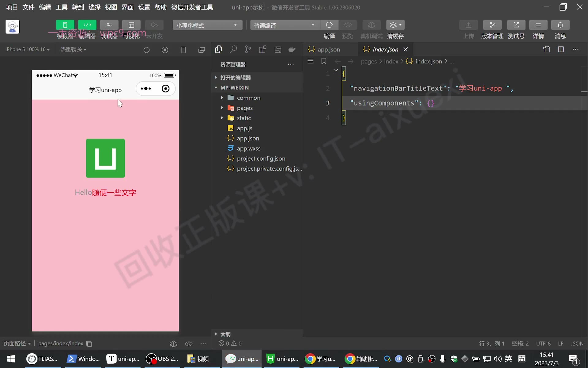Click the compile refresh icon
588x368 pixels.
pyautogui.click(x=329, y=25)
